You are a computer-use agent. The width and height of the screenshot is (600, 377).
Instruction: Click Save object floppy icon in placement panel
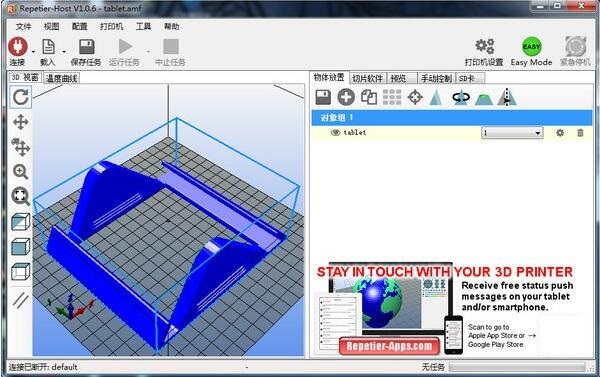(x=323, y=97)
